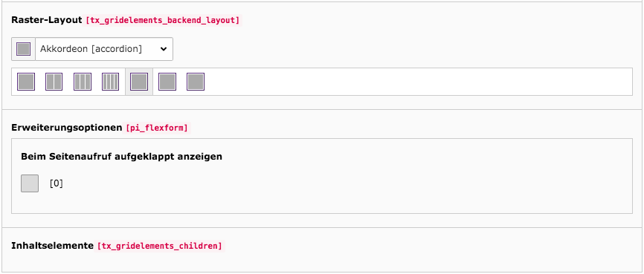Click the Raster-Layout field heading
The image size is (644, 274).
pyautogui.click(x=47, y=20)
